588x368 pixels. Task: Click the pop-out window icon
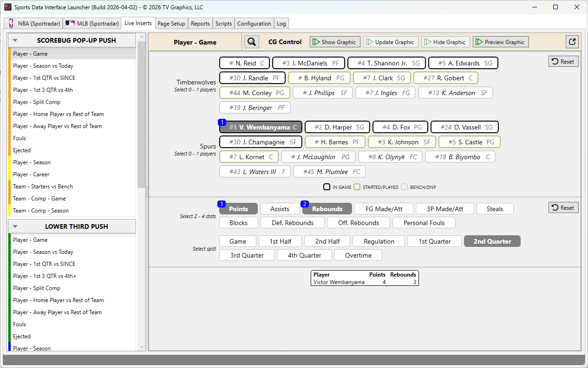tap(572, 42)
